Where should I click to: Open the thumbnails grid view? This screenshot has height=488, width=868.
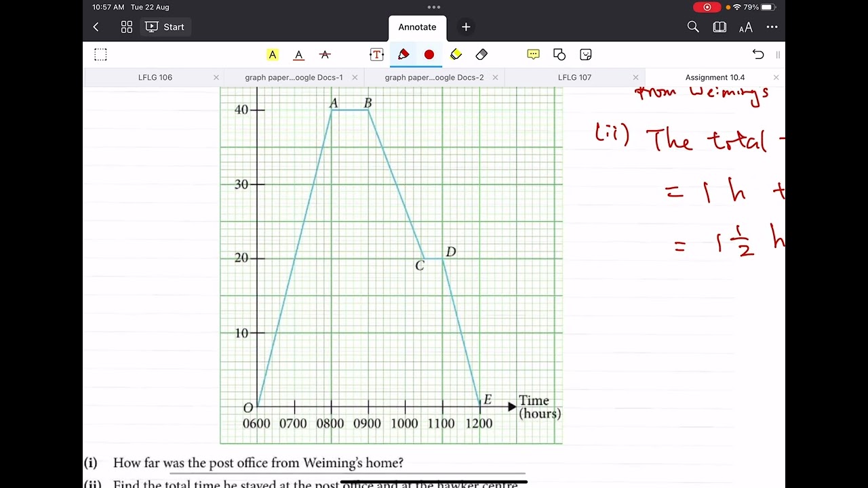(x=127, y=27)
